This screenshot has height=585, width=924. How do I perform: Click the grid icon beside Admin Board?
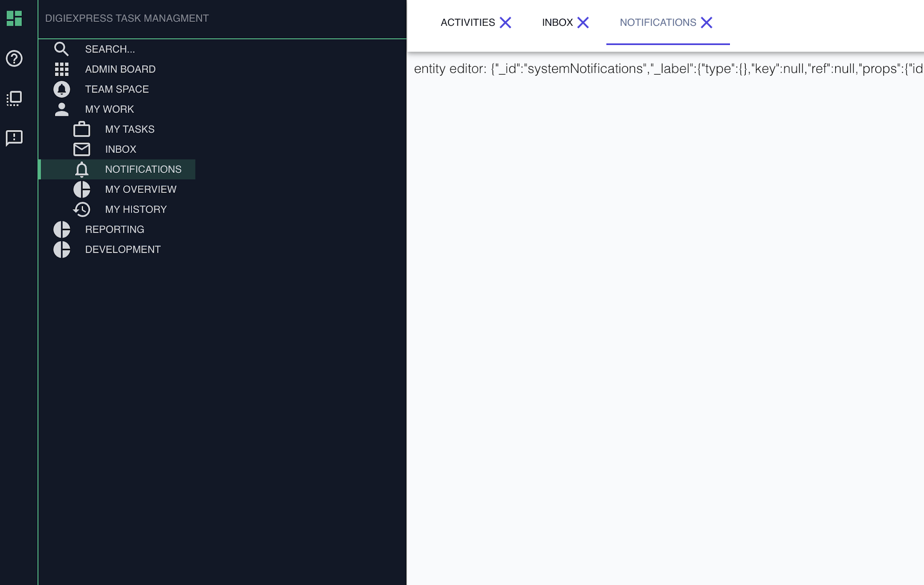coord(62,69)
